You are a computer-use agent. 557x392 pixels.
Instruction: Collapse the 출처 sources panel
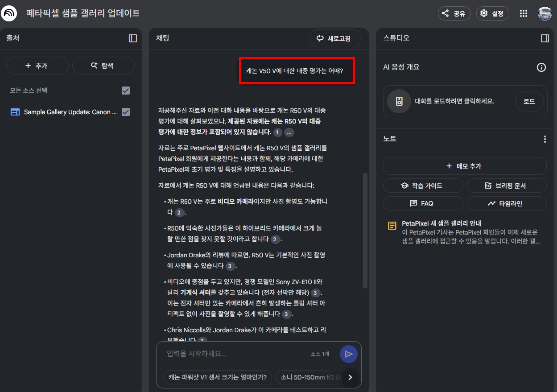[x=132, y=38]
